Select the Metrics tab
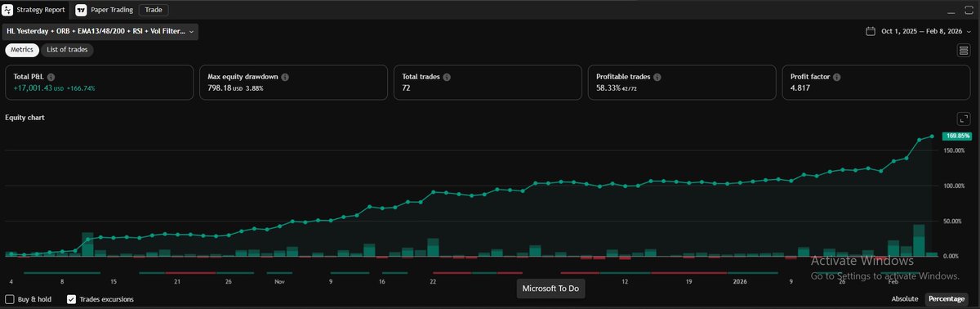 tap(22, 50)
